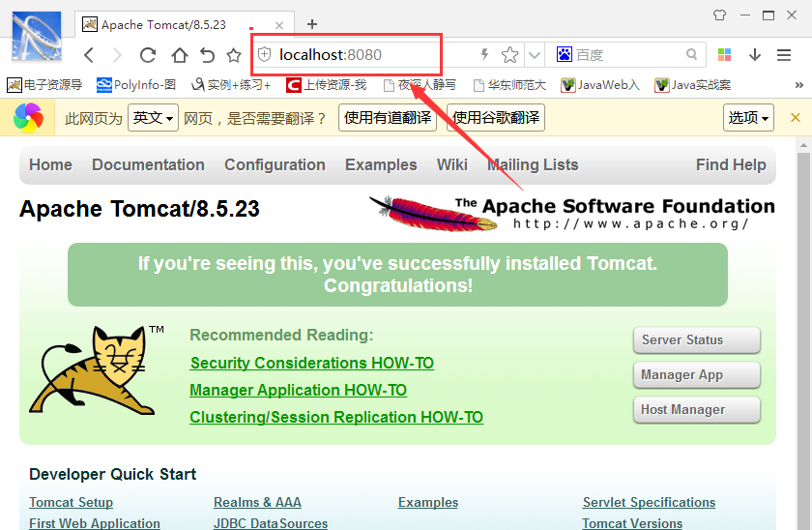The width and height of the screenshot is (812, 530).
Task: Bookmark page with star in address bar
Action: click(509, 55)
